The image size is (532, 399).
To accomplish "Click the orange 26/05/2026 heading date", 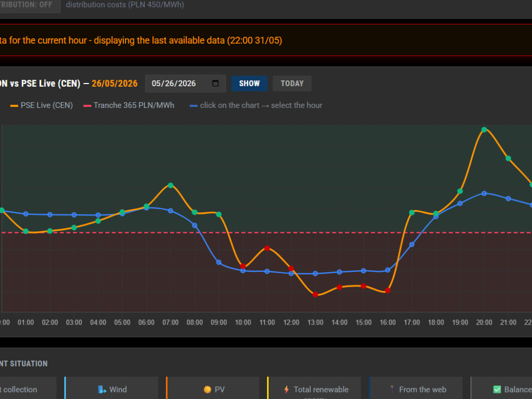I will [115, 84].
